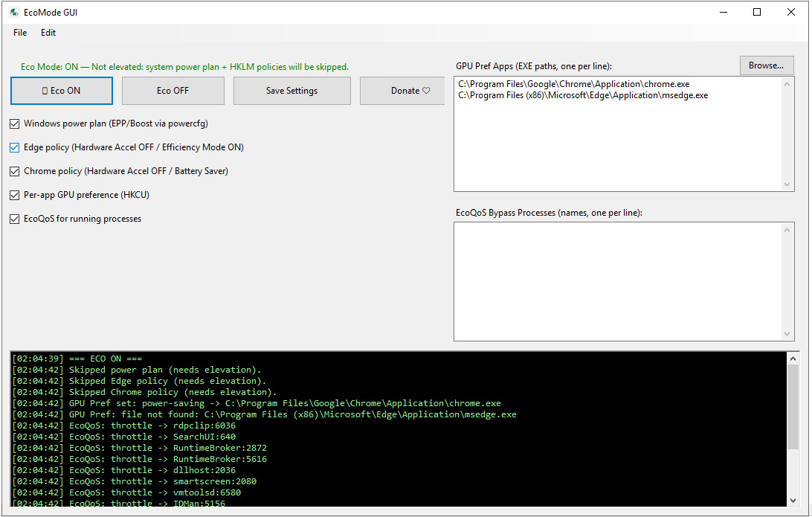Open the File menu

20,33
